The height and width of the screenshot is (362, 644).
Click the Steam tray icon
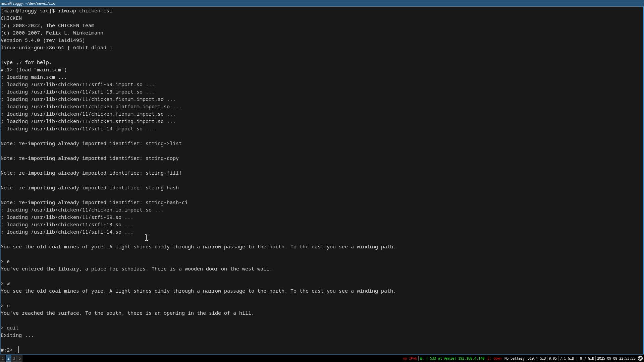640,358
